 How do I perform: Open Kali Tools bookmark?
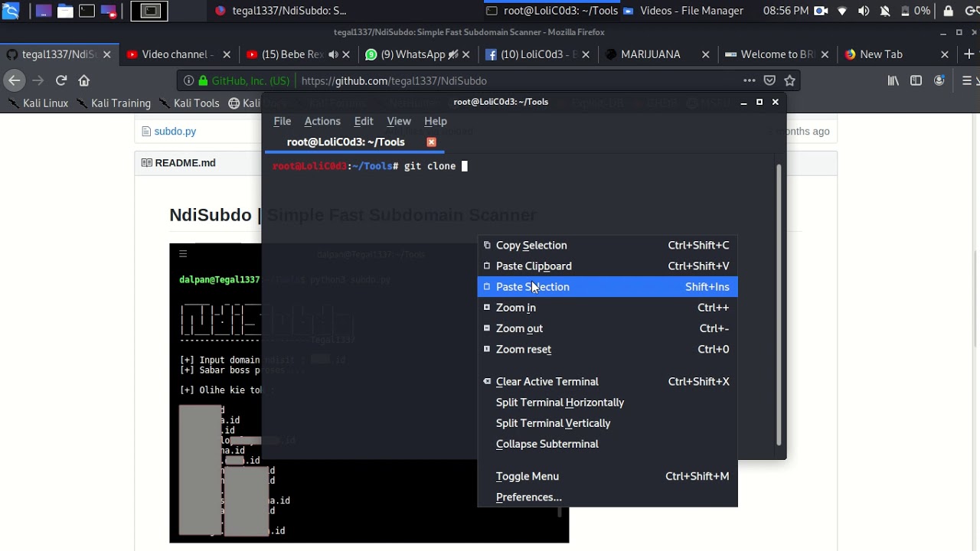(189, 103)
